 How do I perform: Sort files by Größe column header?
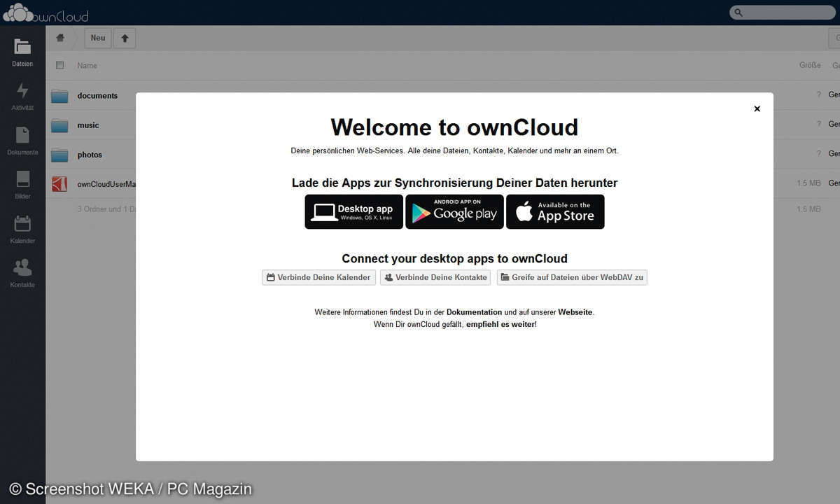click(810, 65)
